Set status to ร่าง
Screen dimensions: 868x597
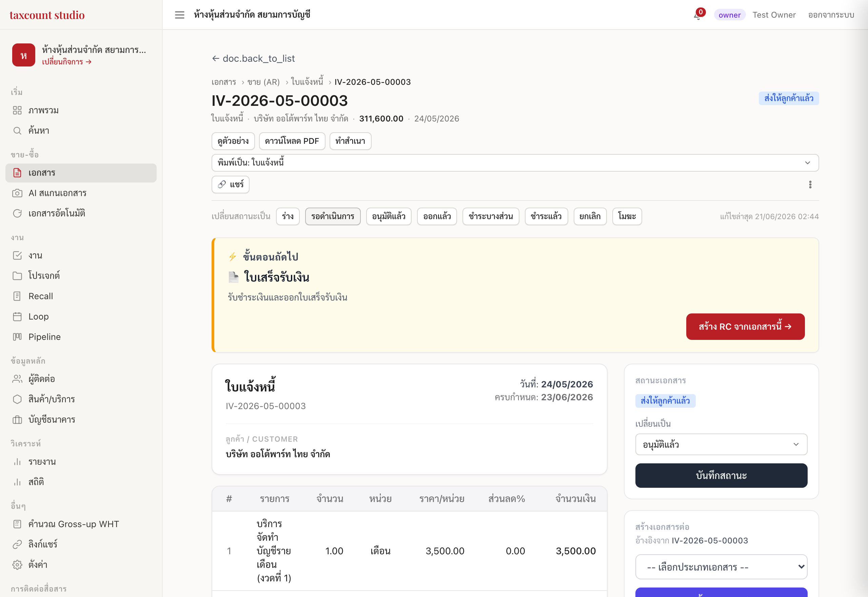(x=288, y=216)
